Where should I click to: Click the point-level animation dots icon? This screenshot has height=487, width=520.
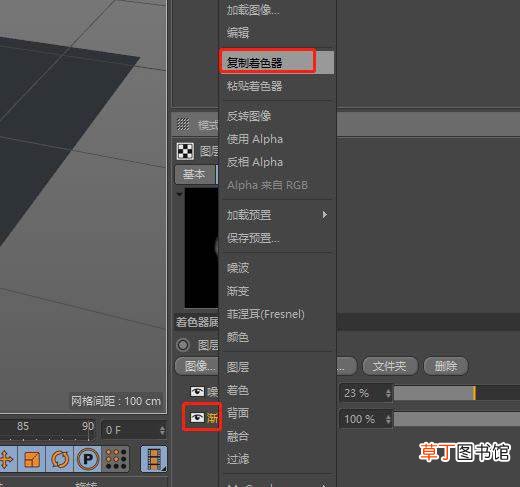tap(115, 459)
